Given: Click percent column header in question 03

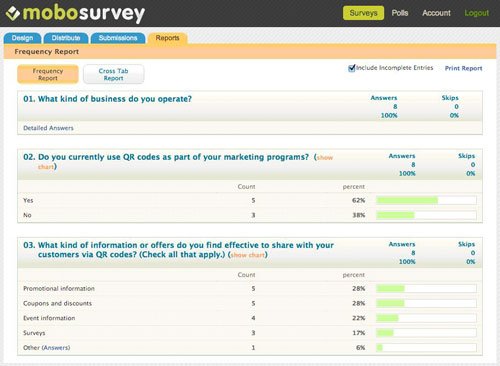Looking at the screenshot, I should click(354, 275).
